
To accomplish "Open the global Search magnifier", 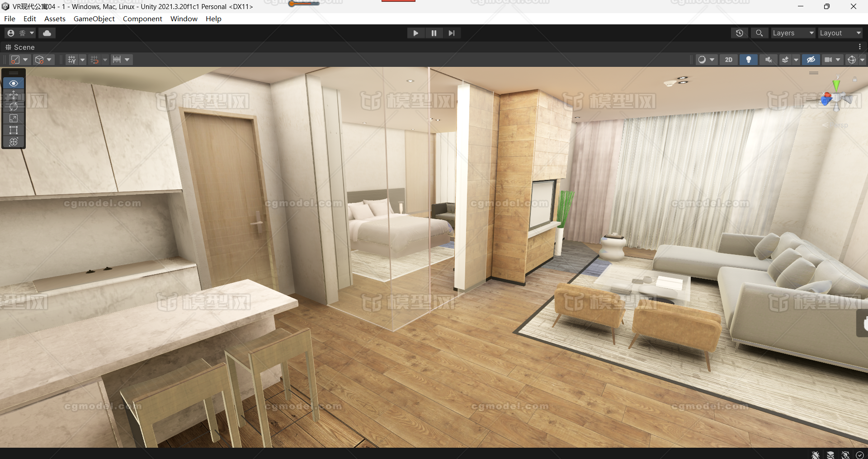I will tap(759, 33).
